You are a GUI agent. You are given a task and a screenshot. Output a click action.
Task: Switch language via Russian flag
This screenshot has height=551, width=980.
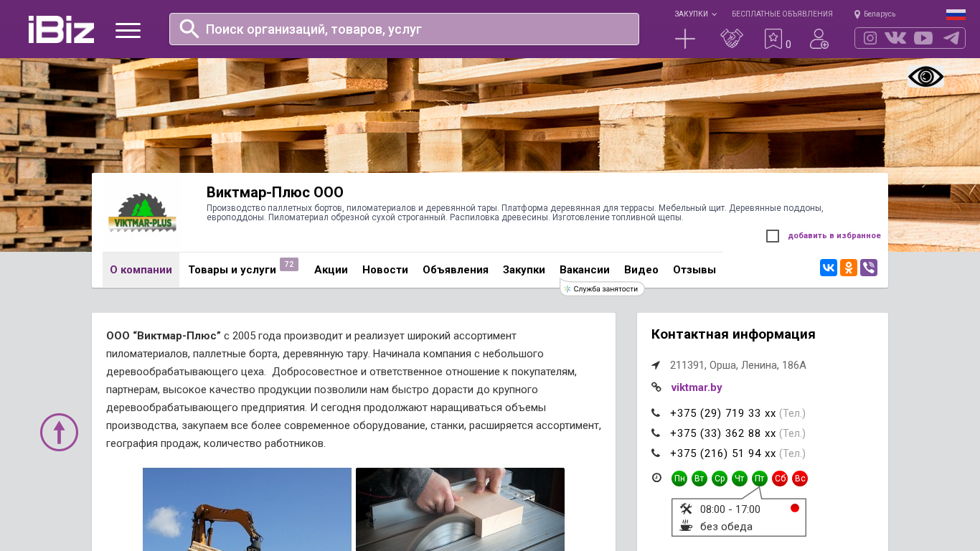pyautogui.click(x=956, y=14)
